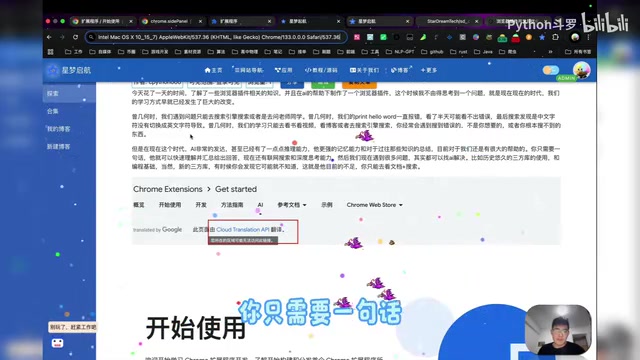
Task: Click 新建博客 in the sidebar
Action: tap(59, 147)
